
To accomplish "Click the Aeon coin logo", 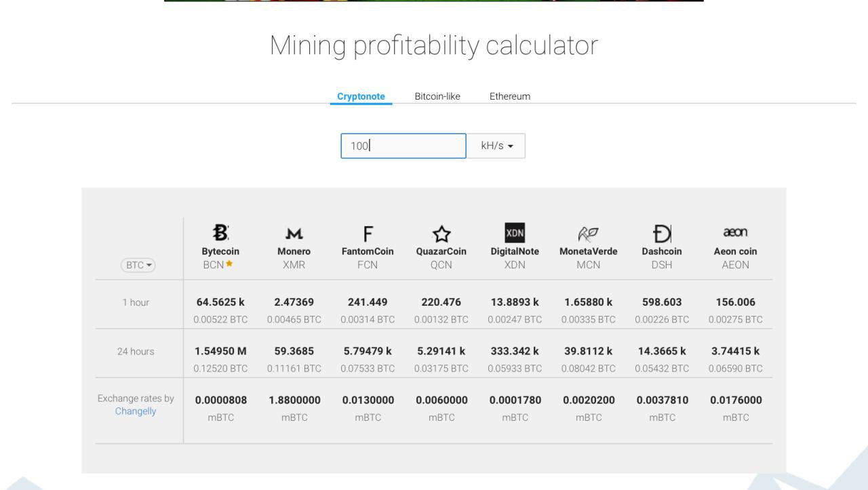I will coord(736,232).
